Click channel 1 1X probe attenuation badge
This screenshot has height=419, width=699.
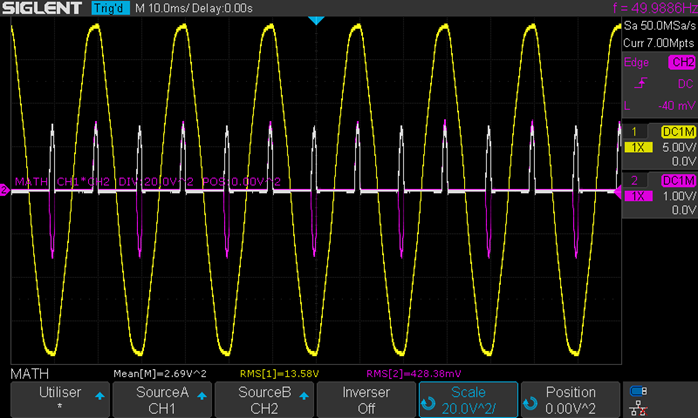(x=638, y=148)
